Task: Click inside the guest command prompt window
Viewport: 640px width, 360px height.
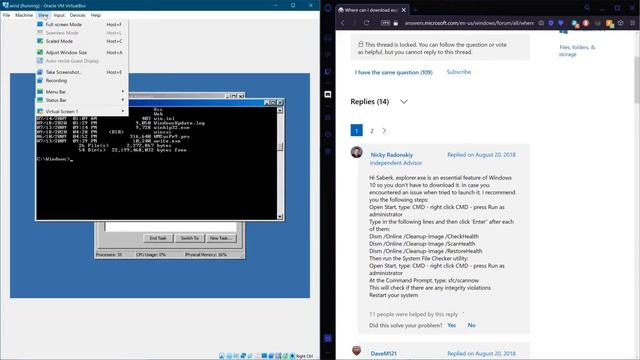Action: (x=157, y=163)
